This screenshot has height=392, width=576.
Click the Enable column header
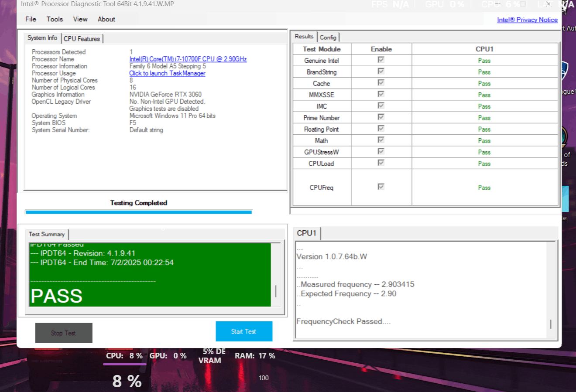coord(381,49)
